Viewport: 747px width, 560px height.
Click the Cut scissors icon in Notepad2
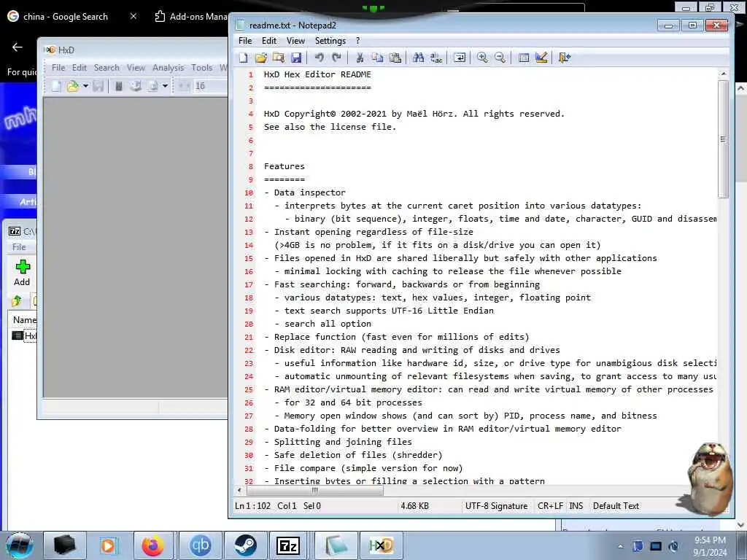(360, 58)
